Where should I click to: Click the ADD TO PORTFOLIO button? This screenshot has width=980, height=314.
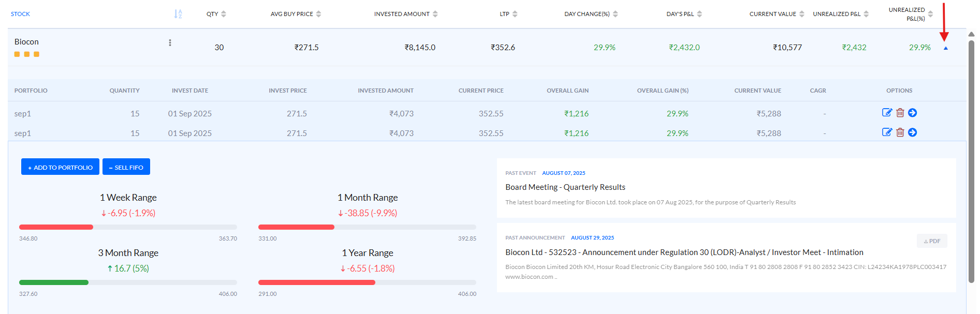[x=60, y=167]
